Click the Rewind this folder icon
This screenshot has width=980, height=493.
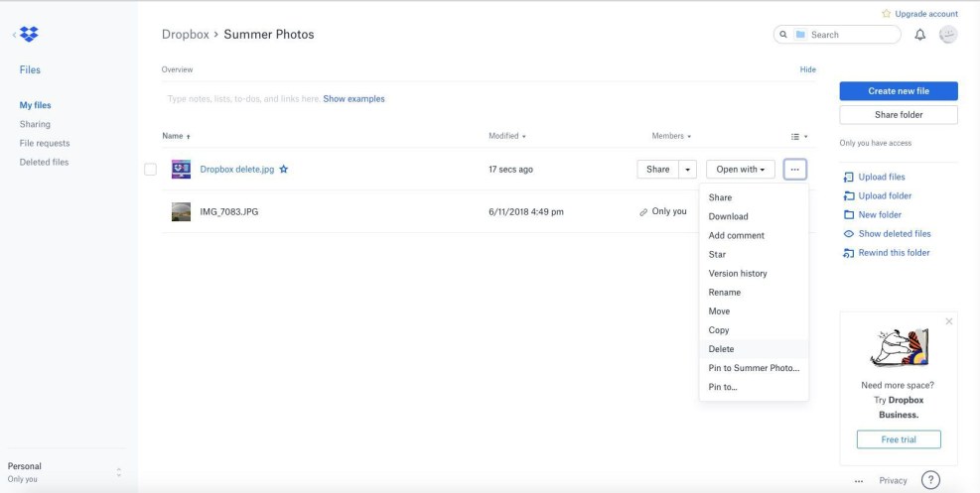tap(848, 253)
